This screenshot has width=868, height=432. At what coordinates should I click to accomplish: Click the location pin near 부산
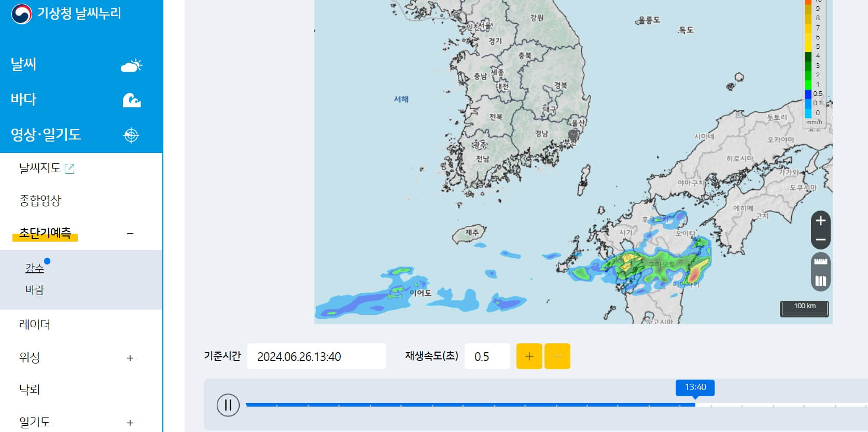point(573,135)
